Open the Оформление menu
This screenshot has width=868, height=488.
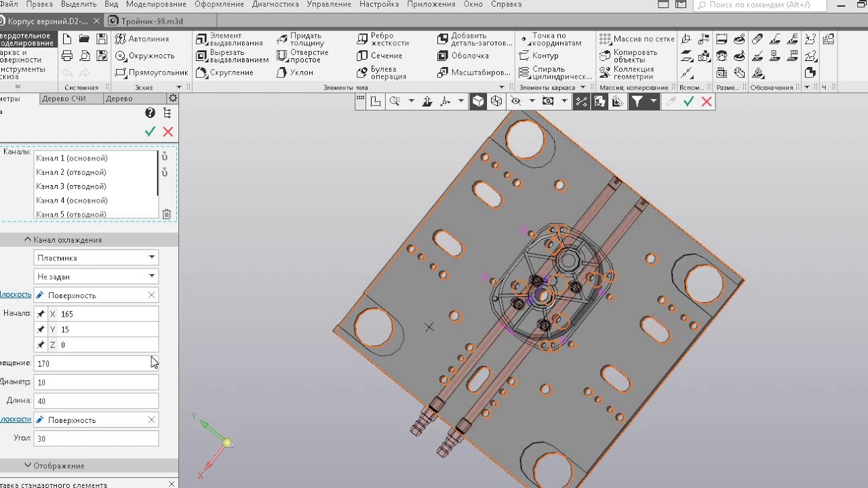point(219,4)
